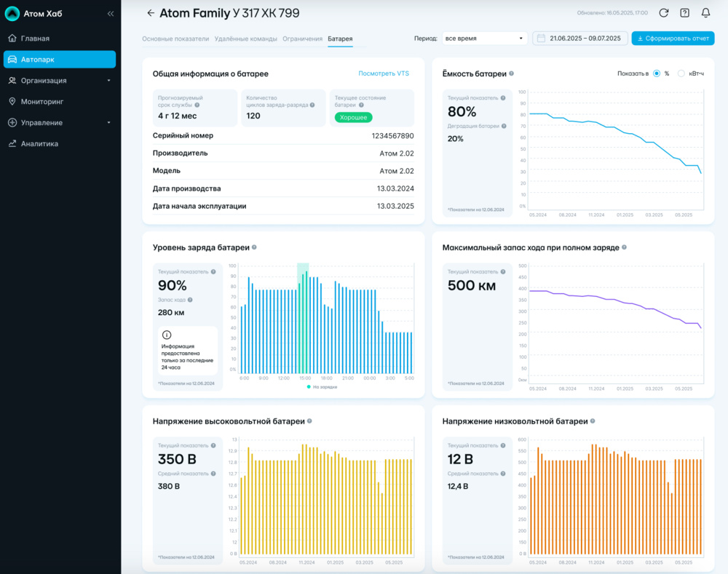
Task: Open date range picker 21.06.2025 – 09.07.2025
Action: tap(579, 39)
